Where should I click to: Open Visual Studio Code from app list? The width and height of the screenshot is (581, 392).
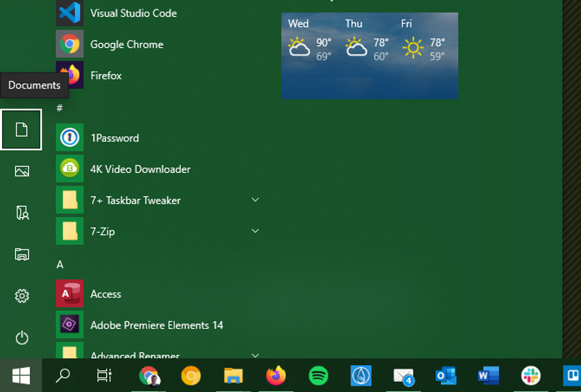pyautogui.click(x=158, y=13)
